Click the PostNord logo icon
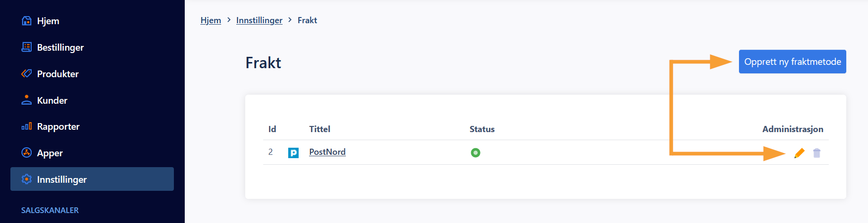868x223 pixels. pyautogui.click(x=293, y=152)
